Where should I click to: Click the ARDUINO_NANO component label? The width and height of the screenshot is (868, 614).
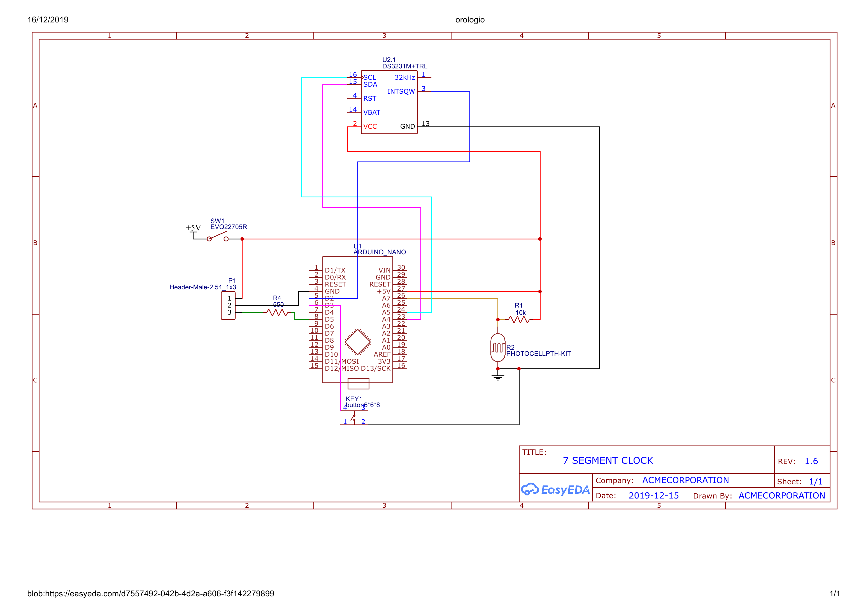(380, 252)
